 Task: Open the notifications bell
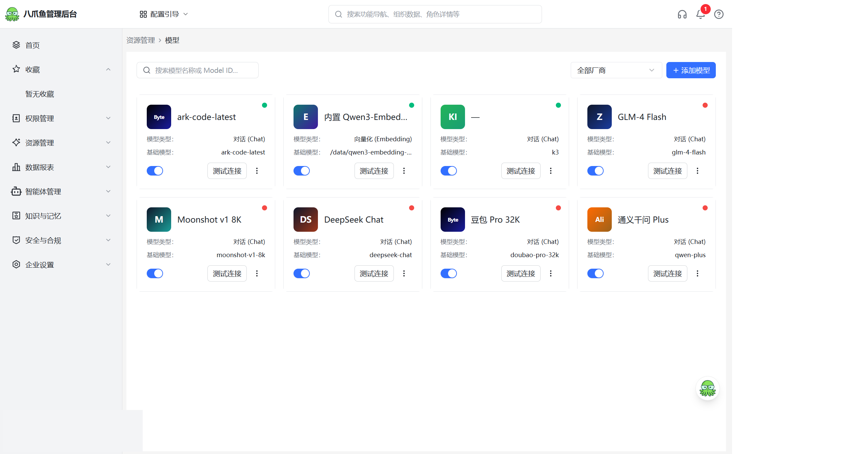(701, 14)
